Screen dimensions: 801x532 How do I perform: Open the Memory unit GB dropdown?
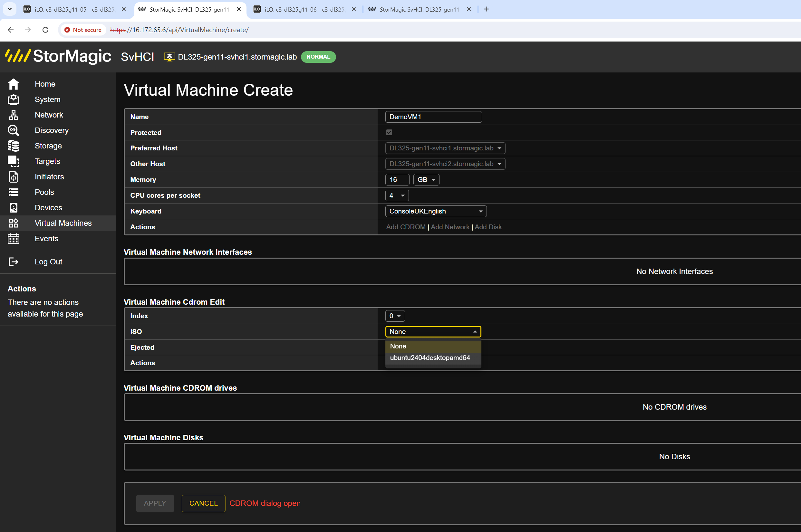[x=426, y=180]
